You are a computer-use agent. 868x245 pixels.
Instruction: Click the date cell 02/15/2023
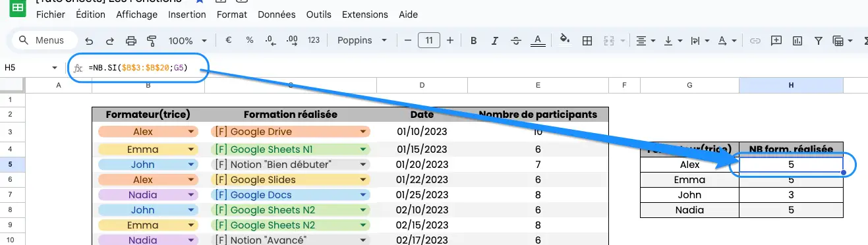pyautogui.click(x=422, y=225)
